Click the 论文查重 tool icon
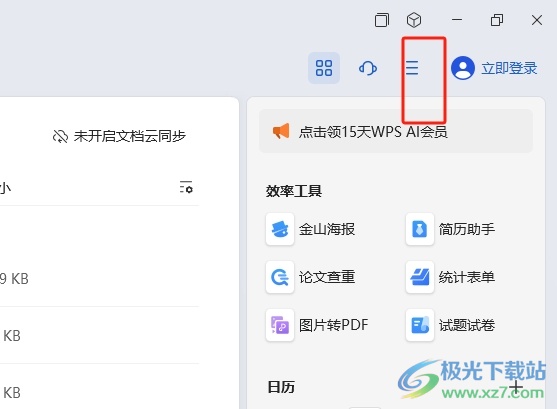Viewport: 557px width, 409px height. [280, 277]
